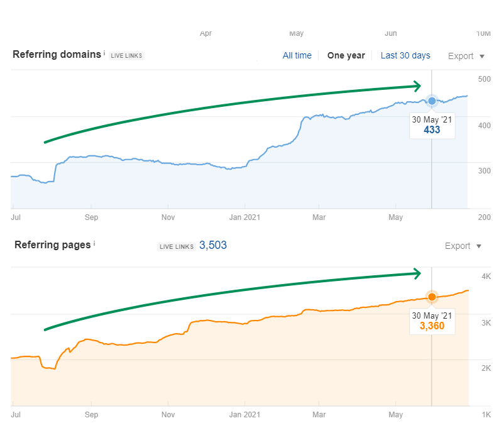Screen dimensions: 504x428
Task: Click the green arrowhead in Referring domains chart
Action: pyautogui.click(x=416, y=86)
